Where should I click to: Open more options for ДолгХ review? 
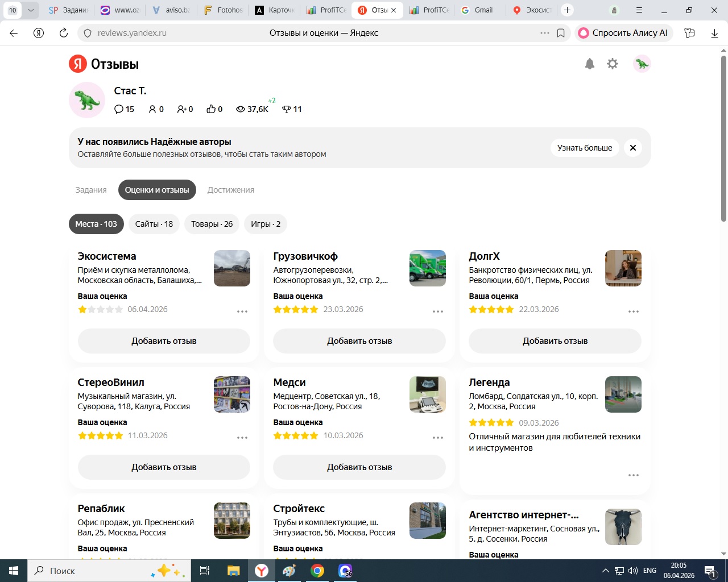pos(634,311)
